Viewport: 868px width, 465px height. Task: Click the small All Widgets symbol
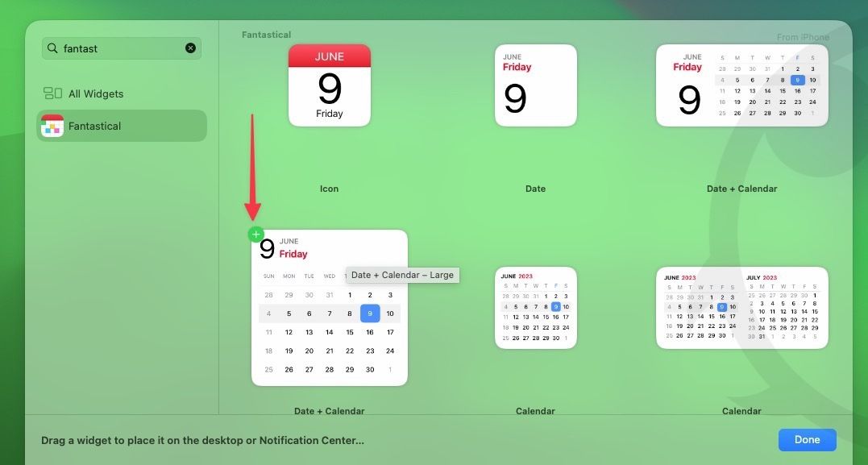[x=52, y=93]
